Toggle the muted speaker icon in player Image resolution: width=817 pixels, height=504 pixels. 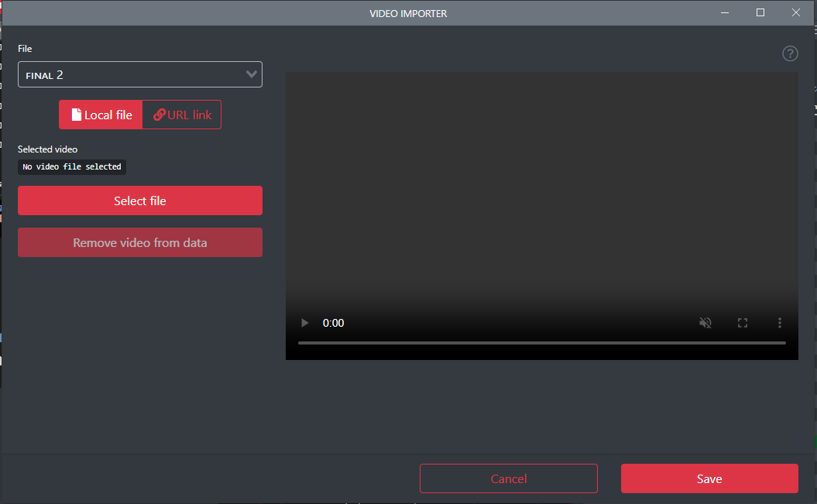click(x=705, y=323)
